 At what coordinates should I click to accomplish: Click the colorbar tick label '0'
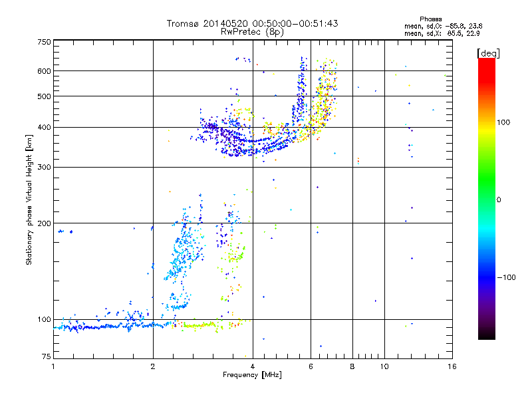pos(499,200)
